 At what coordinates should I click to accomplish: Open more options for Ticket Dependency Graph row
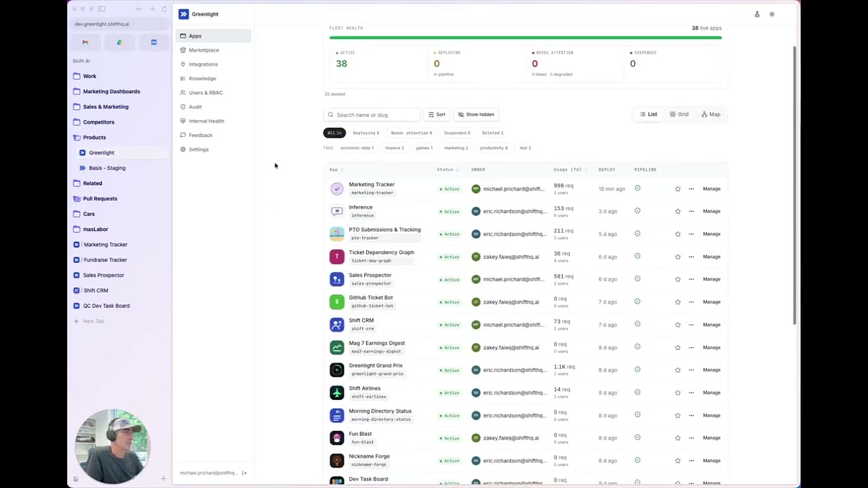tap(691, 257)
